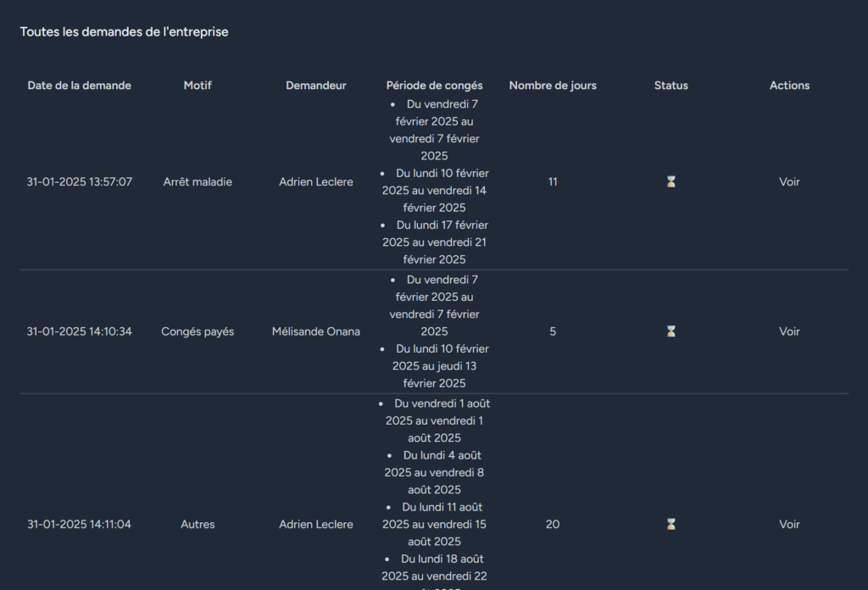Select the 31-01-2025 14:10:34 date cell
The height and width of the screenshot is (590, 868).
(79, 331)
